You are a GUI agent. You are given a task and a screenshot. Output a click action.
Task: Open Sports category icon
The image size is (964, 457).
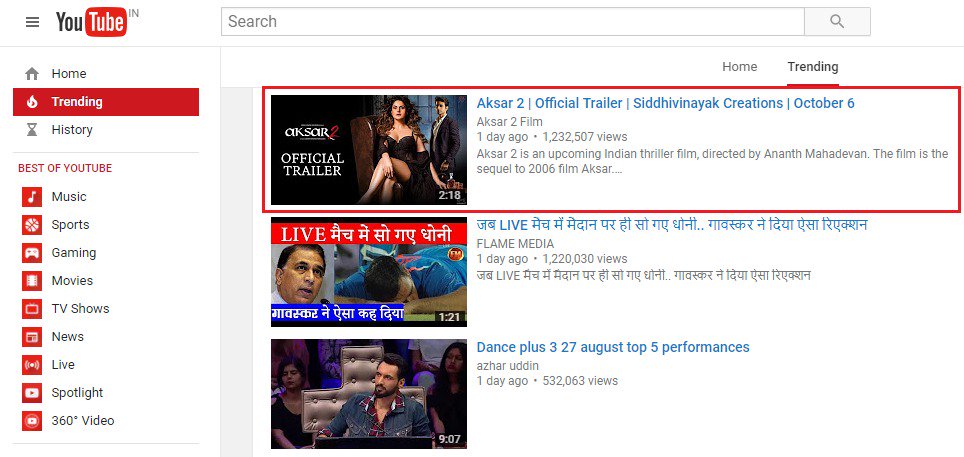point(32,225)
